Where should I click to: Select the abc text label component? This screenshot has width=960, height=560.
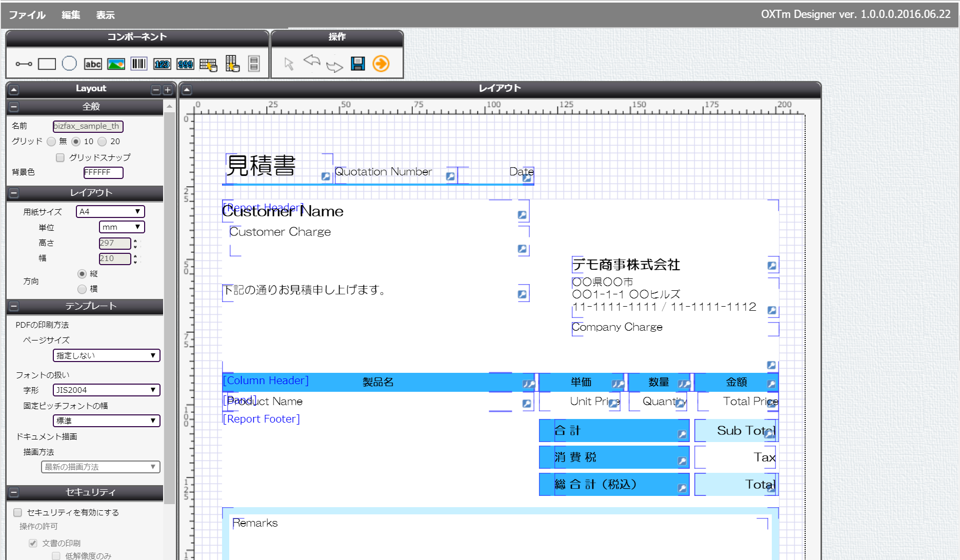point(93,64)
